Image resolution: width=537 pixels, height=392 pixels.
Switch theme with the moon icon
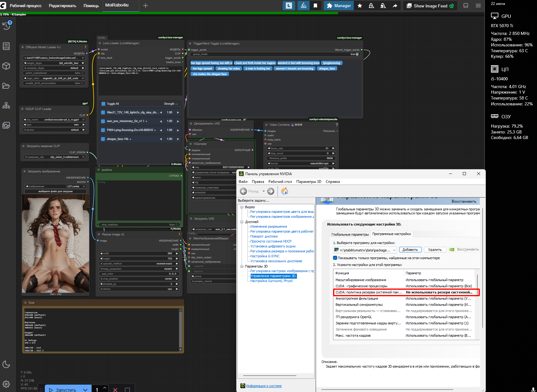6,365
